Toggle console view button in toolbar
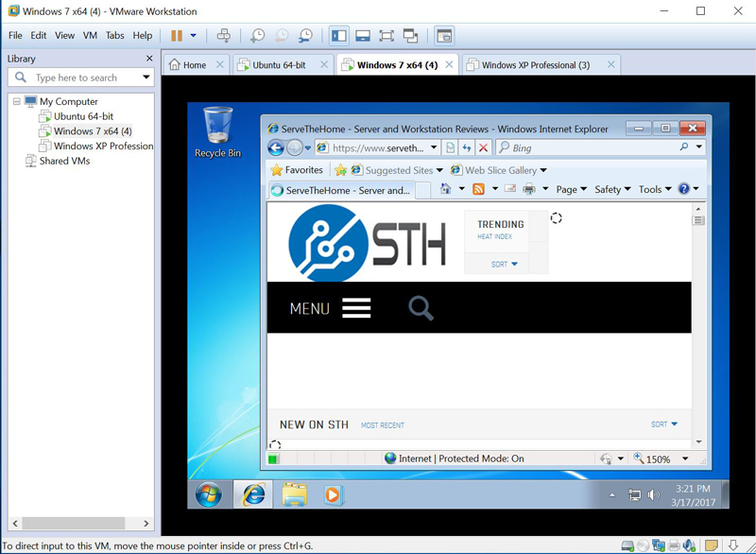 pos(444,36)
